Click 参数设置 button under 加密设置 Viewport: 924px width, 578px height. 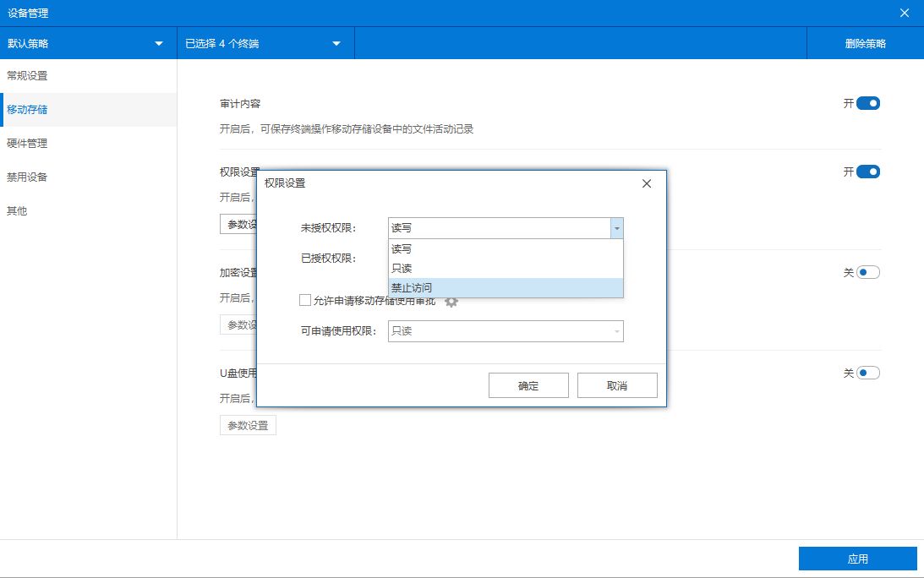coord(238,324)
